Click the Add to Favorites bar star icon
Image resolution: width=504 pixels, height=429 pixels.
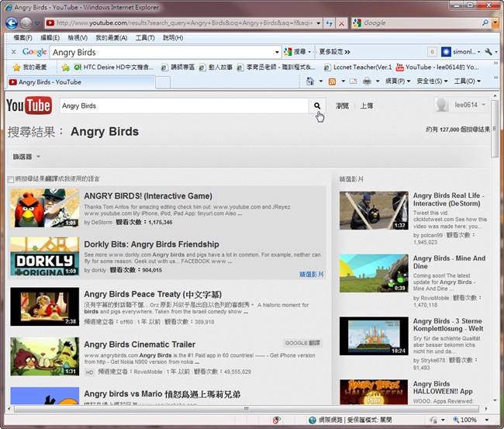66,67
